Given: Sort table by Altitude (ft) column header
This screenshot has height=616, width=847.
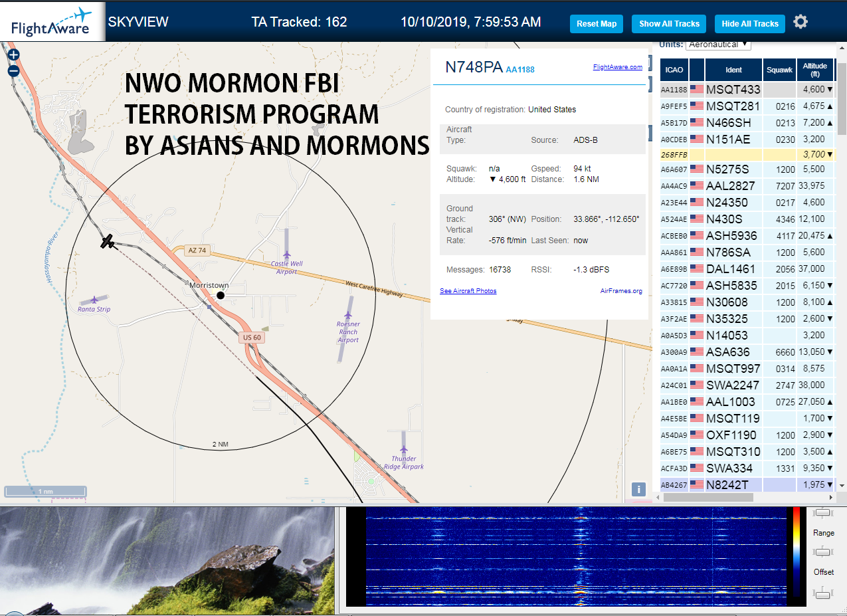Looking at the screenshot, I should click(x=814, y=69).
